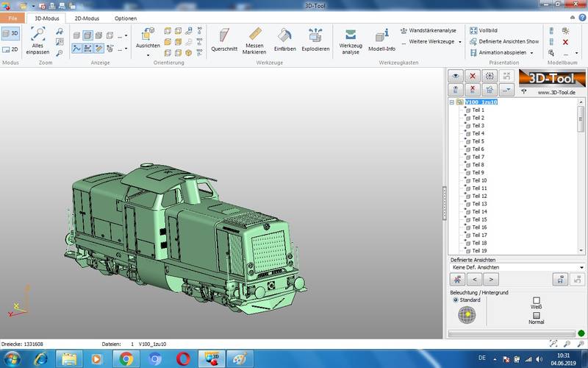Select Teil 1 in the model tree
This screenshot has width=588, height=368.
478,110
